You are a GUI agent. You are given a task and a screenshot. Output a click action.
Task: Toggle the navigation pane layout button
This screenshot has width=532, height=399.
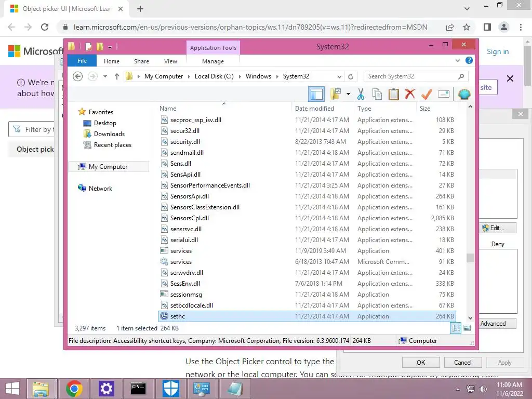316,94
